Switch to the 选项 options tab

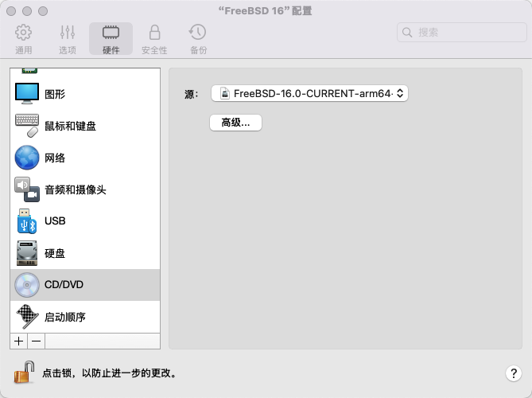(x=67, y=39)
